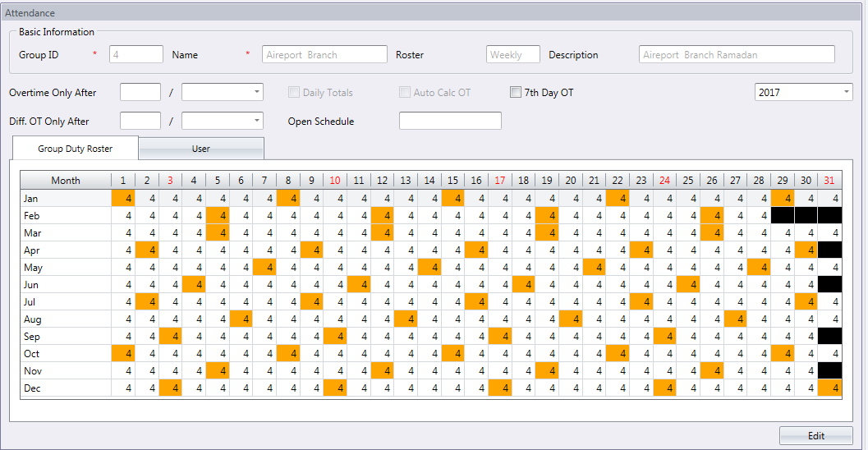
Task: Click the Attendance title bar
Action: click(x=430, y=13)
